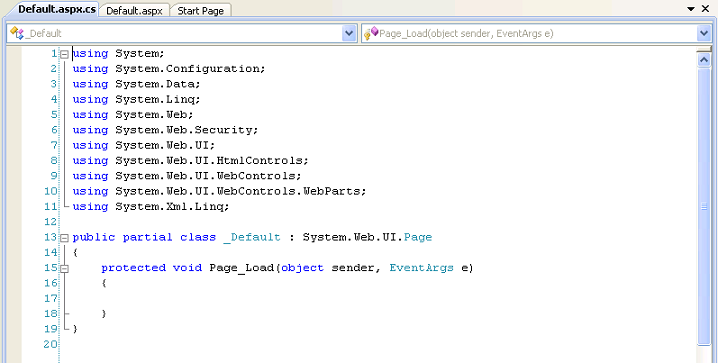
Task: Open the Start Page tab
Action: 201,10
